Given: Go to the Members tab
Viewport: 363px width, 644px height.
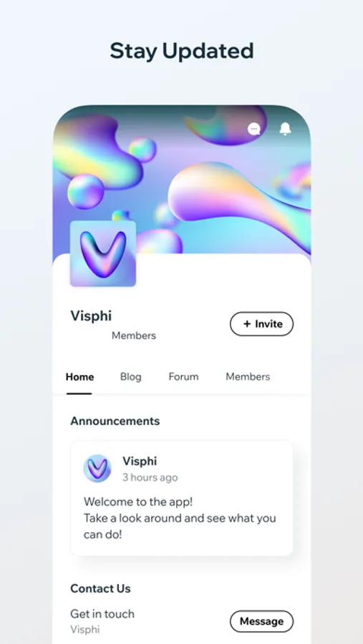Looking at the screenshot, I should point(248,376).
